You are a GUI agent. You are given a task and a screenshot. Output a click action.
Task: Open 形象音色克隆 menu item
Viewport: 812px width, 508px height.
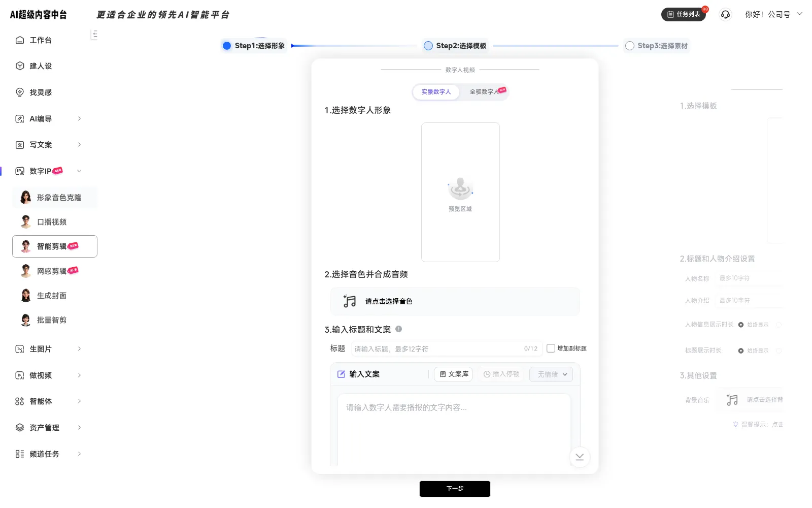[55, 198]
